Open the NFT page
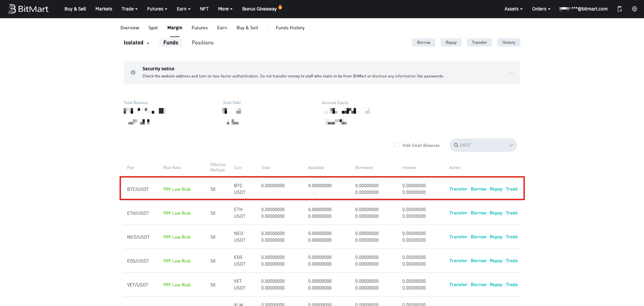The width and height of the screenshot is (644, 306). point(204,9)
